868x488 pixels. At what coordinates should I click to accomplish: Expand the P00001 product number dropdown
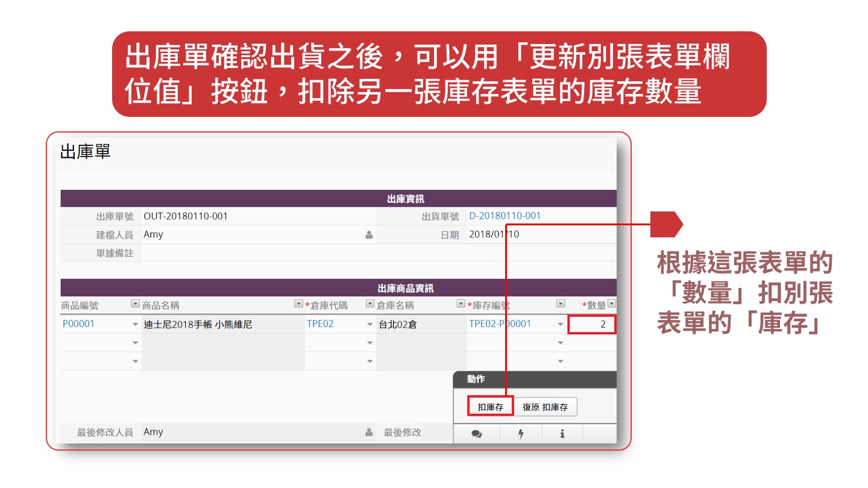(x=135, y=325)
